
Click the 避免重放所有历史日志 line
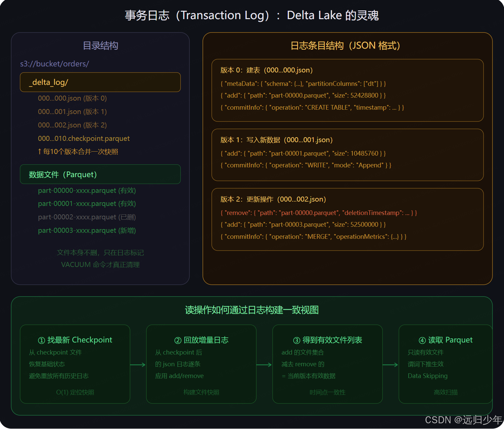pyautogui.click(x=59, y=376)
